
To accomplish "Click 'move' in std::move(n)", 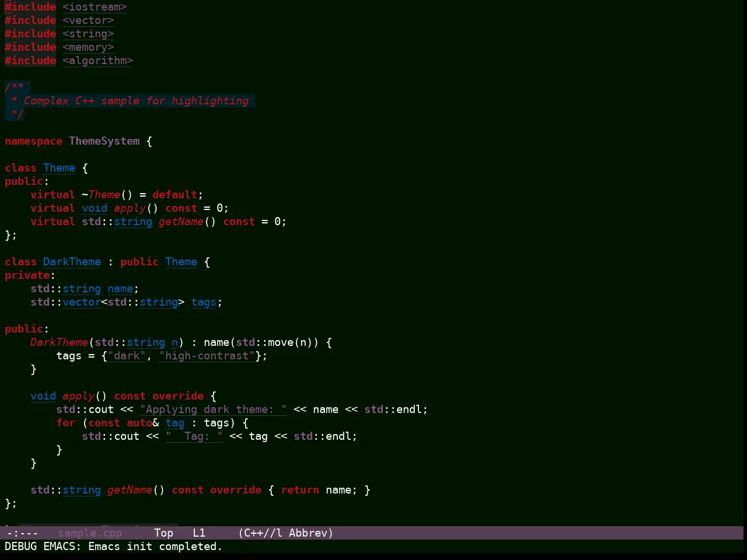I will pyautogui.click(x=281, y=342).
